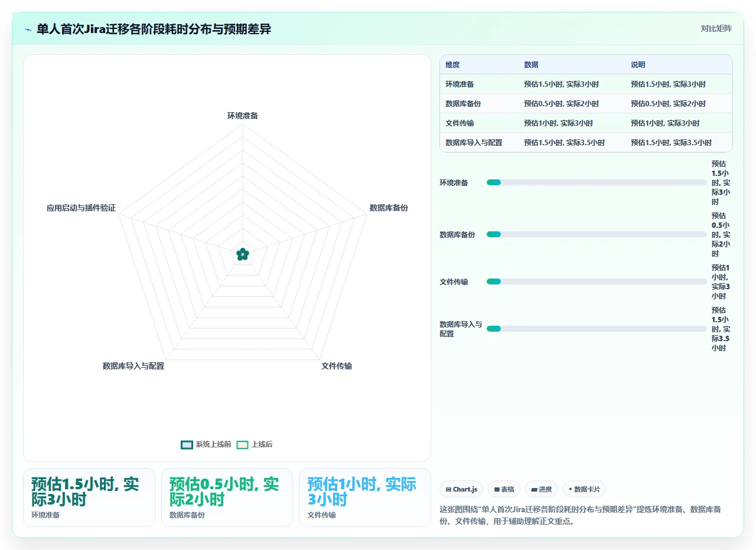Click the 表格 tag

pos(504,489)
